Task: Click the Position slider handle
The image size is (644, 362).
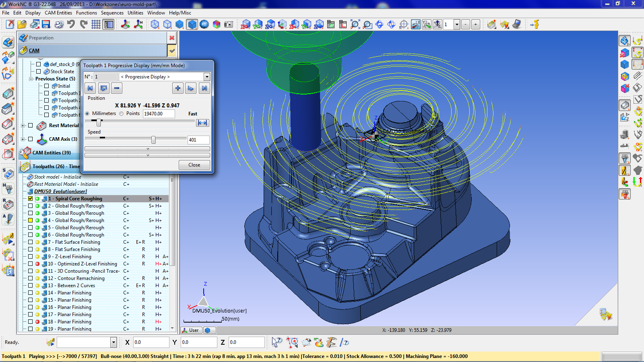Action: click(99, 123)
